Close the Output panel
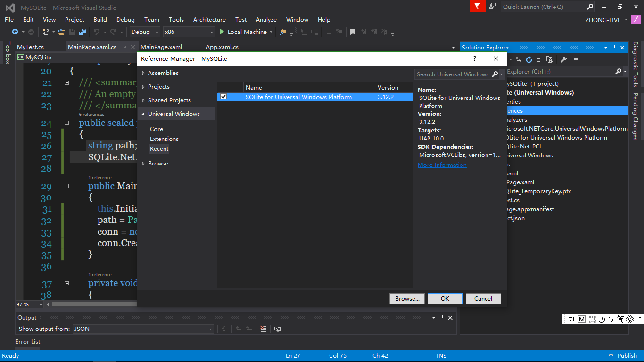This screenshot has width=644, height=362. [x=450, y=318]
